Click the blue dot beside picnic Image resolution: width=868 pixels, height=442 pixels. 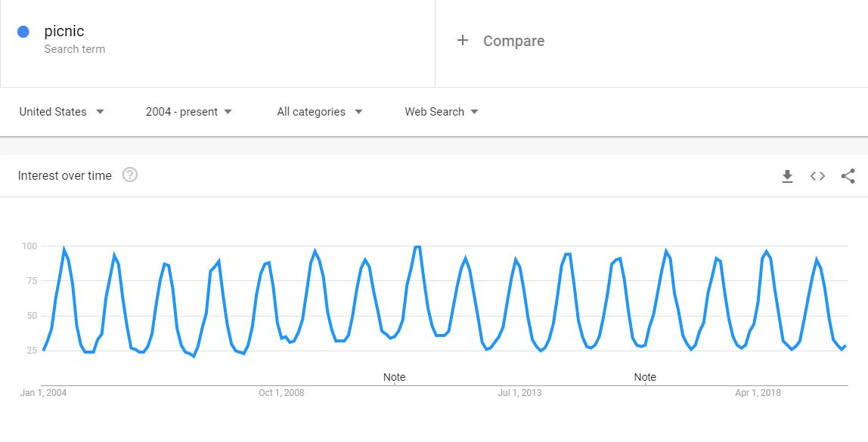tap(23, 32)
